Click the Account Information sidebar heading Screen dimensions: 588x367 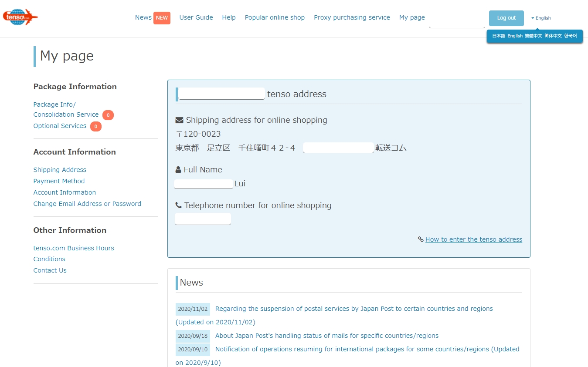(x=75, y=152)
